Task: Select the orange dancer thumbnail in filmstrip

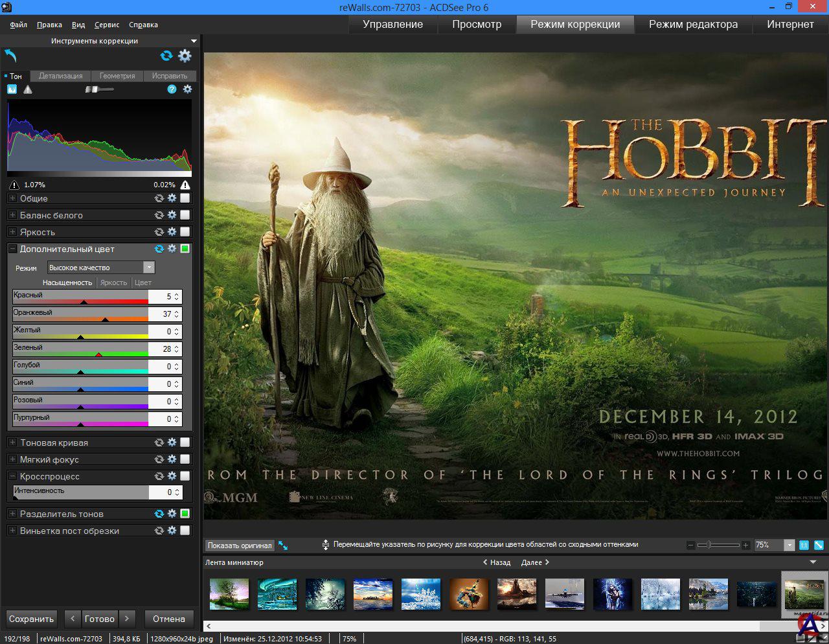Action: pos(469,594)
